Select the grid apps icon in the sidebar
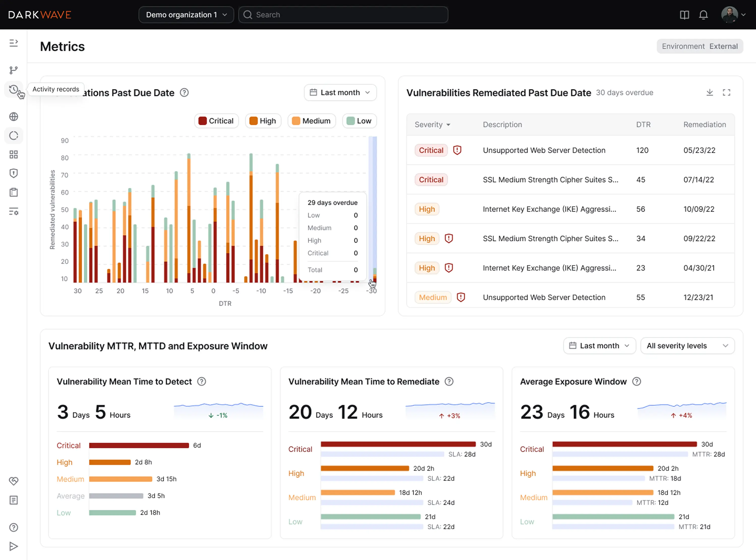Viewport: 756px width, 560px height. (x=14, y=154)
